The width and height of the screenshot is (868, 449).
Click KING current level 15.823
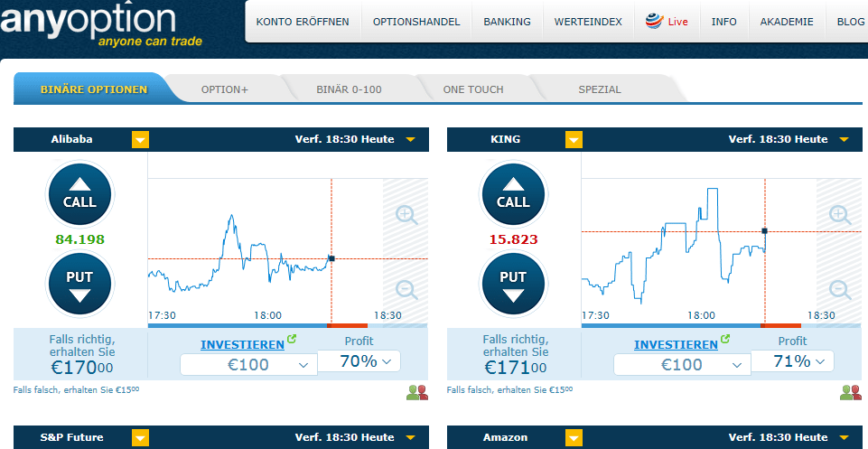coord(513,239)
